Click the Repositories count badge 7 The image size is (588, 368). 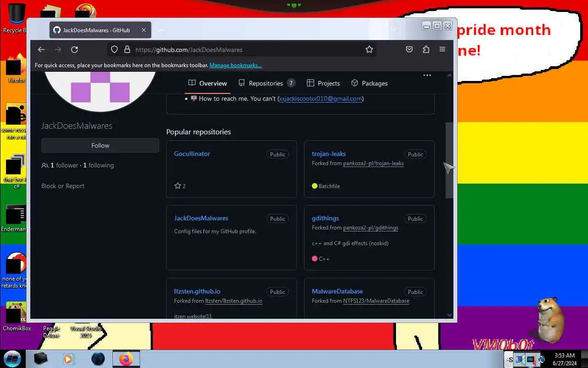[x=291, y=83]
